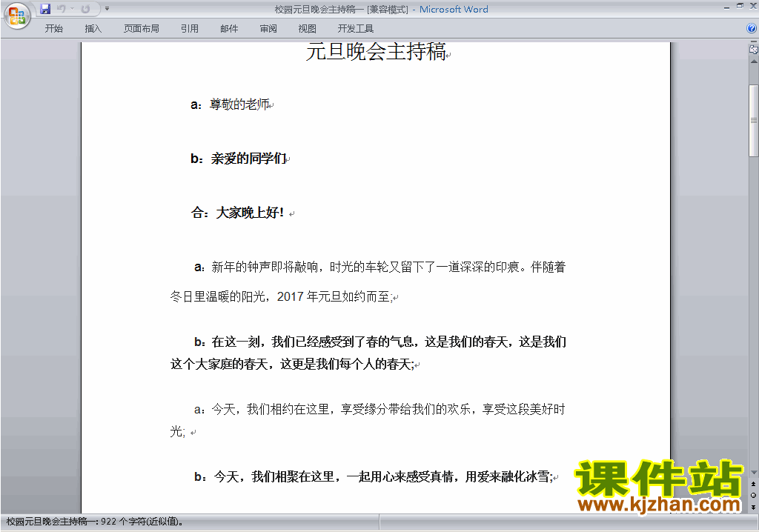
Task: Click the text 今天，我们相聚在这里
Action: [274, 476]
